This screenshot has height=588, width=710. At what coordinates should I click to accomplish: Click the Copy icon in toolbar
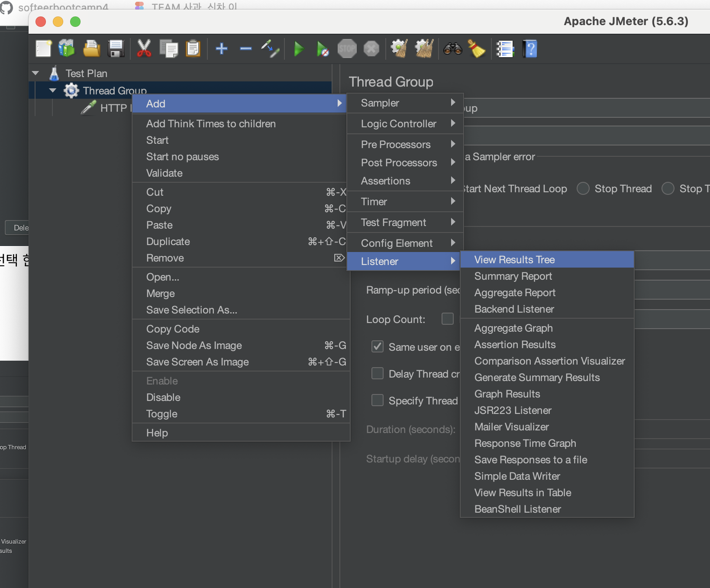click(169, 48)
